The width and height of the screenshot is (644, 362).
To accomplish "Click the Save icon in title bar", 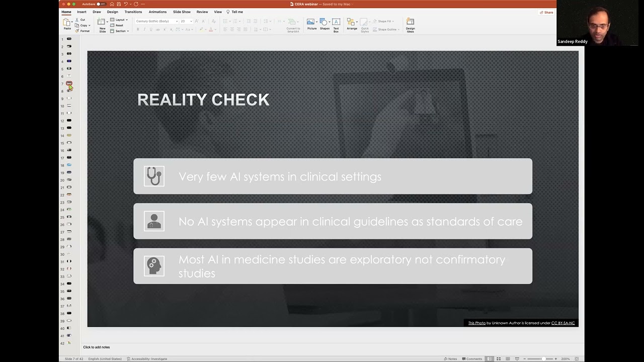I will (119, 4).
